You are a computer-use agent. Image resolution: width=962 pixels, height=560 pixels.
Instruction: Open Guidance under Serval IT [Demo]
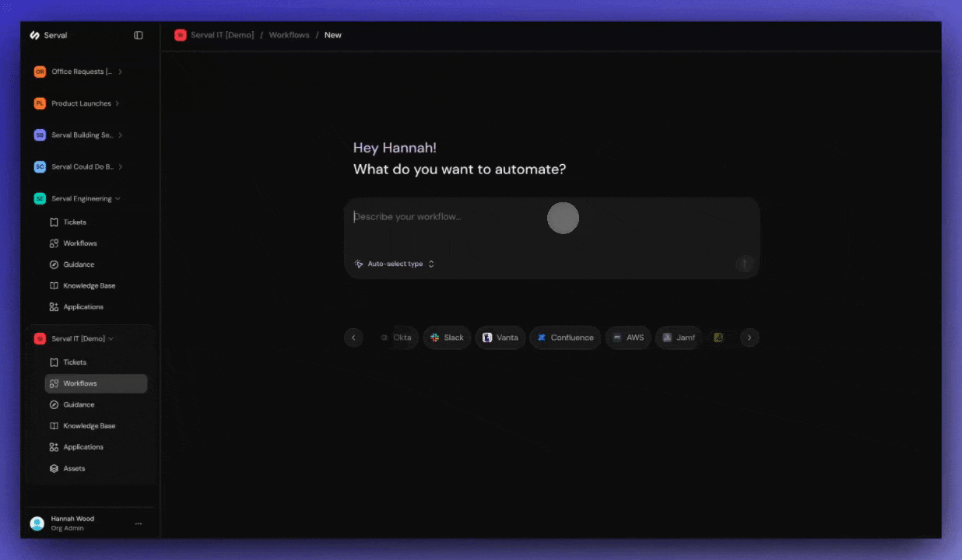tap(79, 404)
